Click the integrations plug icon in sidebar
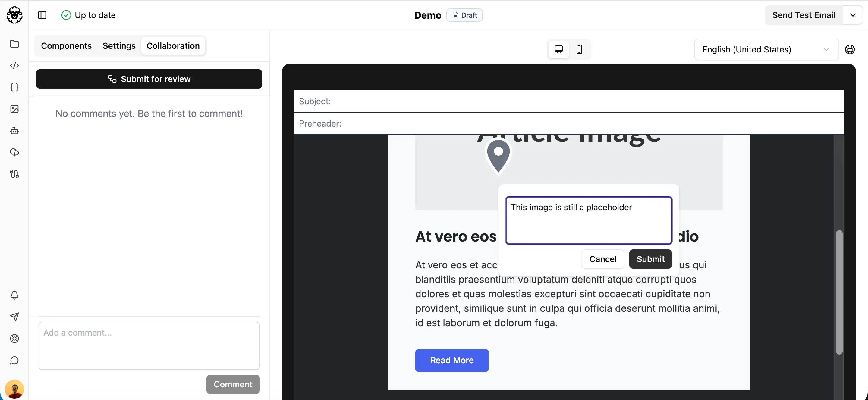The width and height of the screenshot is (868, 400). click(14, 174)
